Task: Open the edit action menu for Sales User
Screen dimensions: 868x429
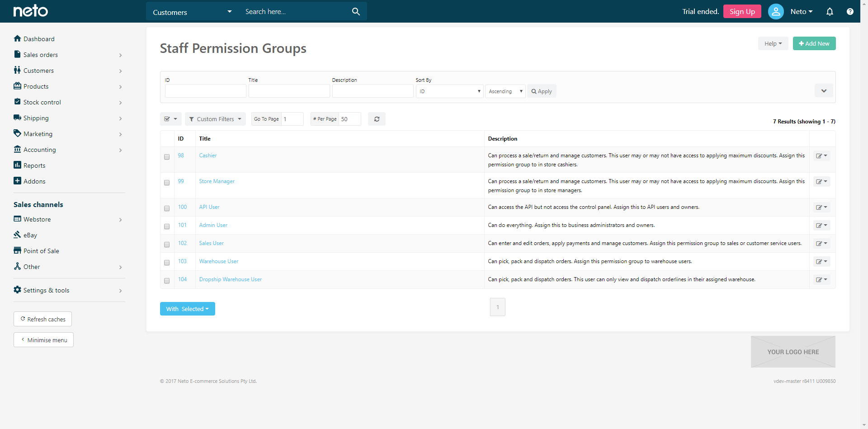Action: click(x=821, y=244)
